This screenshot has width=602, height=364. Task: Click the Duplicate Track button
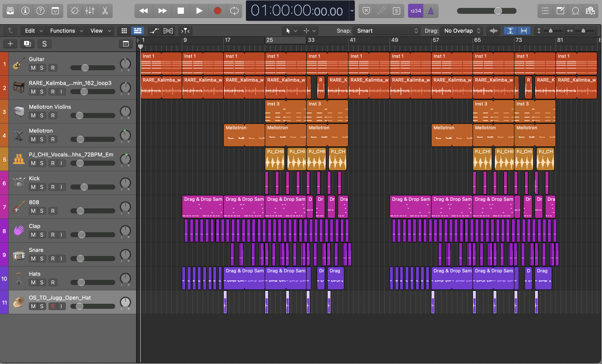[27, 44]
